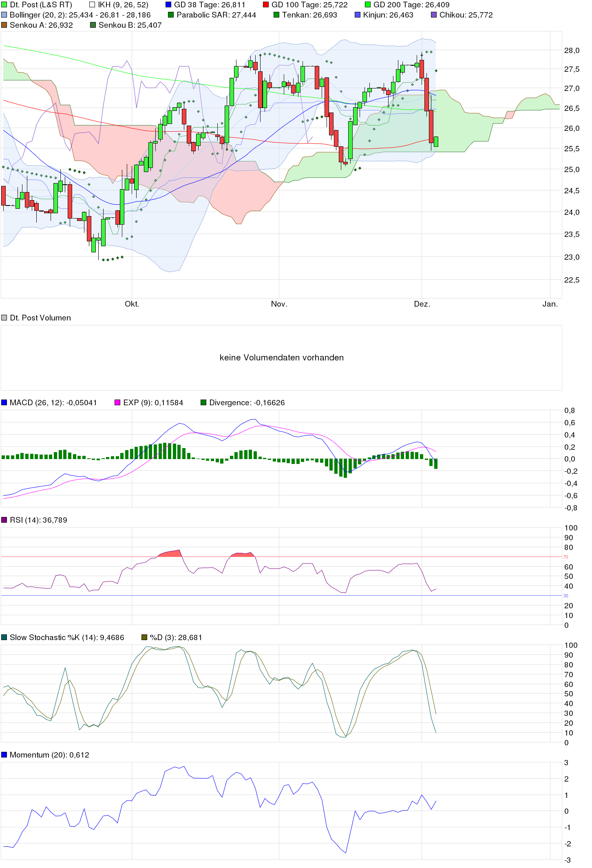Click the label 'Kinjun: 26,463'
The width and height of the screenshot is (592, 868).
click(x=388, y=15)
